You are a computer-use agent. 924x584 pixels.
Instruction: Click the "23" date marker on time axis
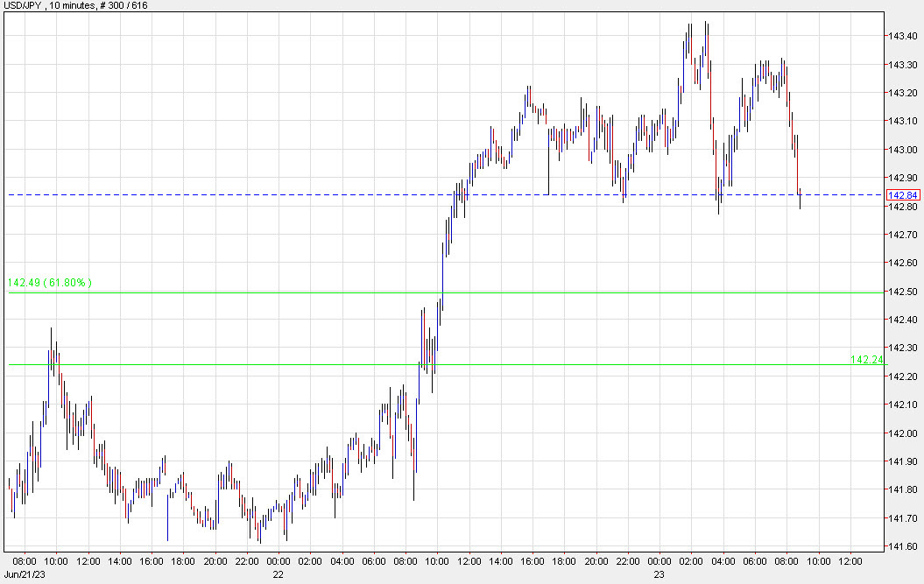pos(659,573)
